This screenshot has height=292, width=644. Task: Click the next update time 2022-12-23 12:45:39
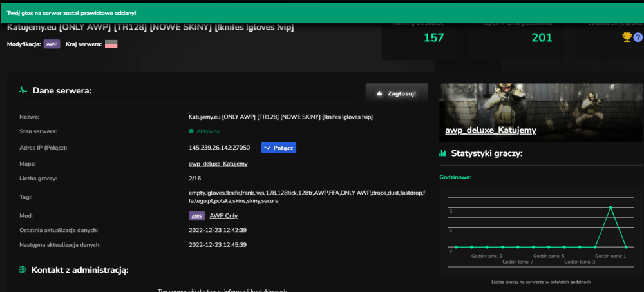coord(218,245)
